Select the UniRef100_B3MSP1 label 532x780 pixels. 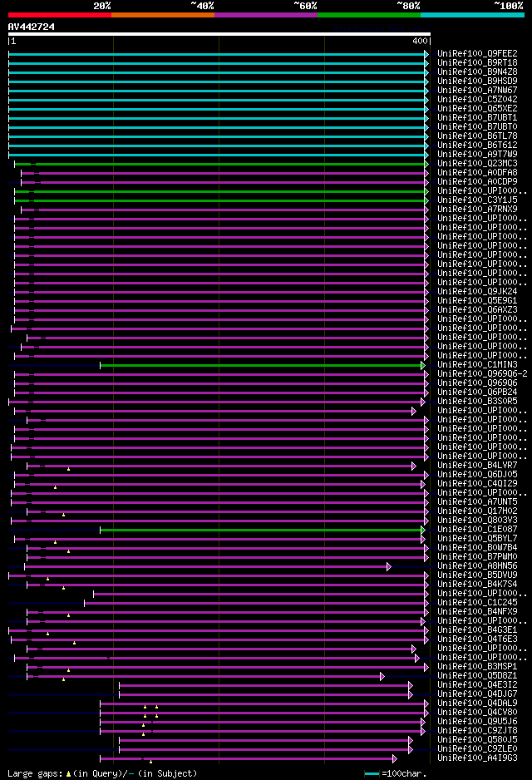[477, 667]
